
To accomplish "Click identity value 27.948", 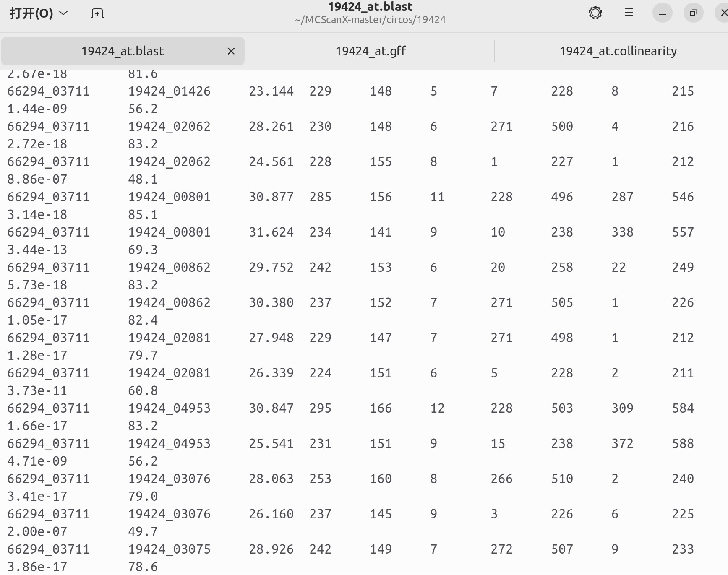I will pyautogui.click(x=271, y=338).
